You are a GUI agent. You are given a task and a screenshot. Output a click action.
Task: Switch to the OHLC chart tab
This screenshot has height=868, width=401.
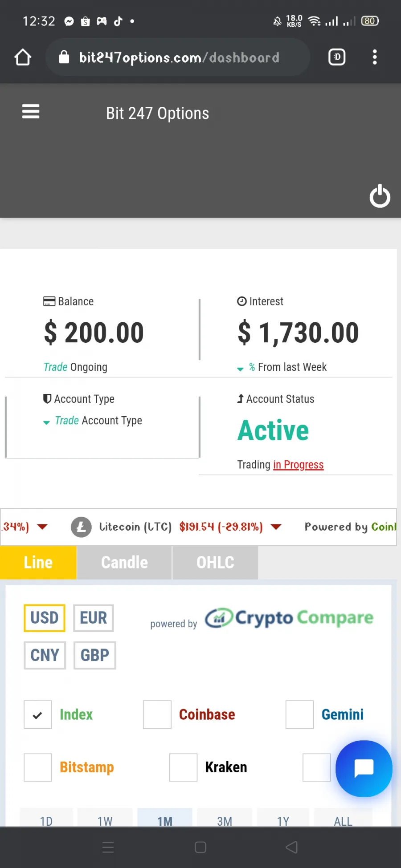point(215,563)
